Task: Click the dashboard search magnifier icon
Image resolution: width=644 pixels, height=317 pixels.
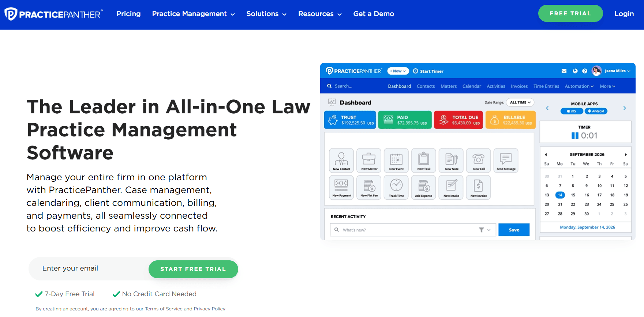Action: (x=329, y=86)
